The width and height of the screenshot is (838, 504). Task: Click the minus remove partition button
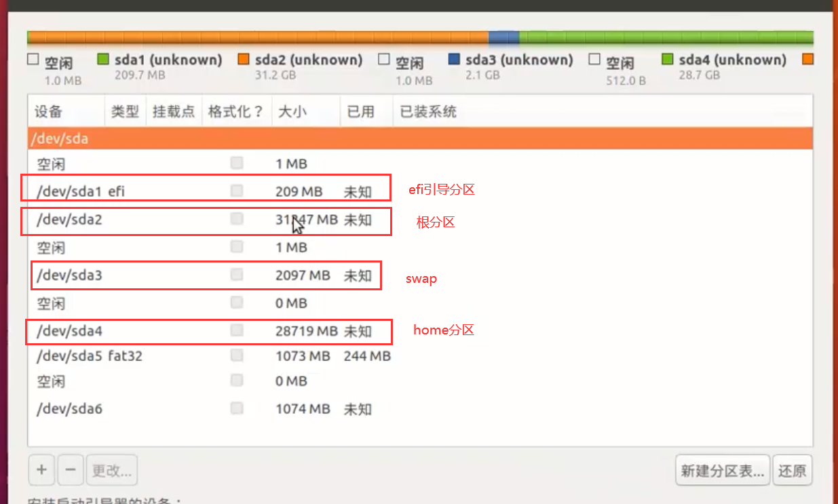click(71, 469)
